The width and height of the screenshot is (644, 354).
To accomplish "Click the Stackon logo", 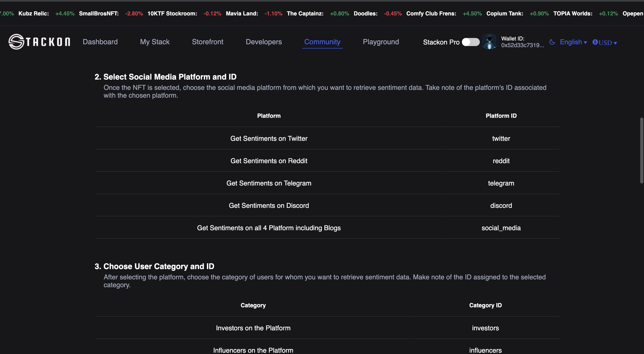I will pos(39,42).
